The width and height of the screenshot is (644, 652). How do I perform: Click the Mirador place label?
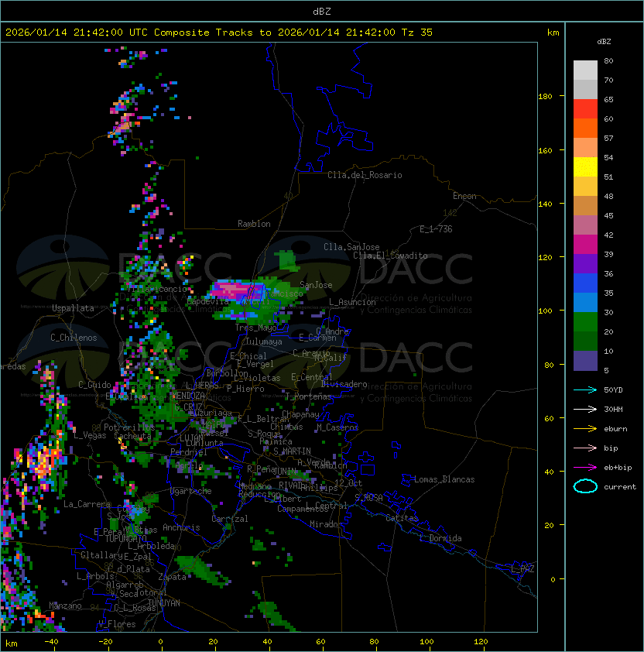[x=326, y=524]
